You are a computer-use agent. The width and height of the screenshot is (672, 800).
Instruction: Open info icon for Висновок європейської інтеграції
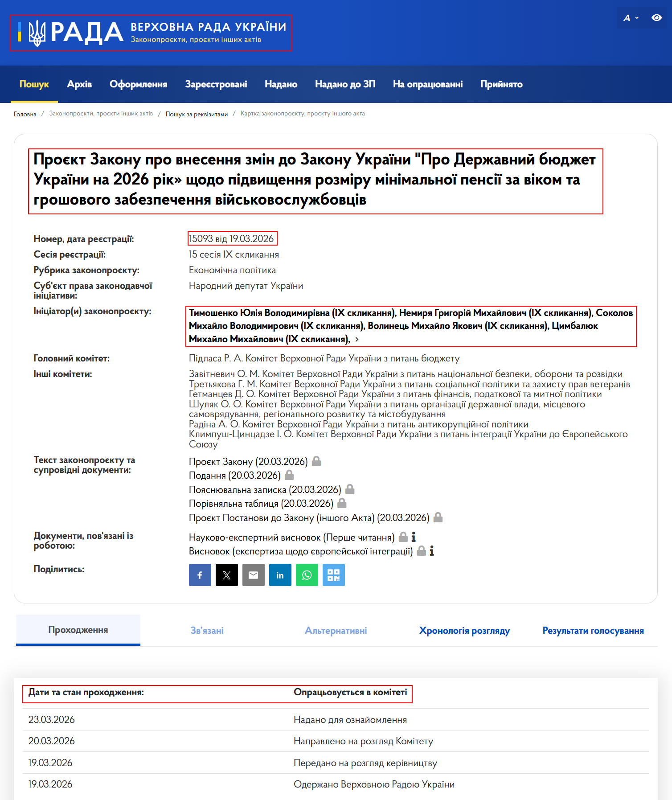432,551
